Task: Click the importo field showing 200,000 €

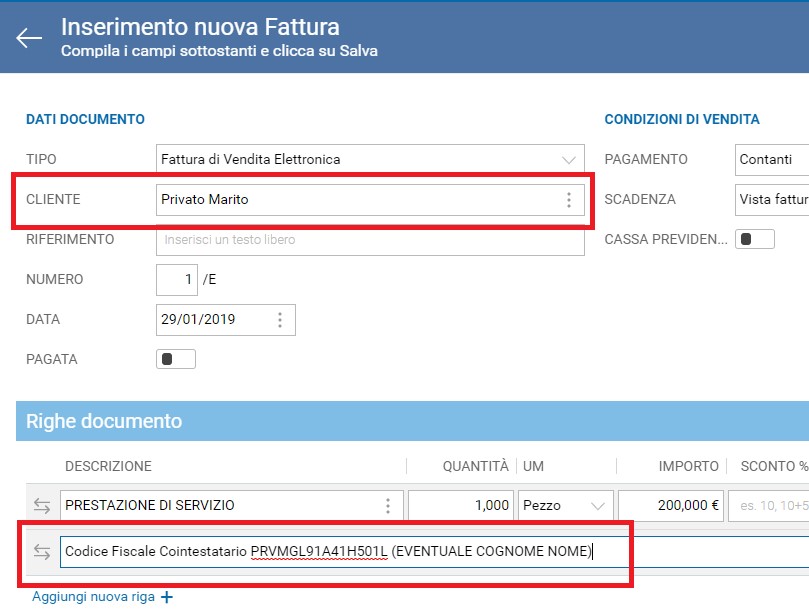Action: click(671, 505)
